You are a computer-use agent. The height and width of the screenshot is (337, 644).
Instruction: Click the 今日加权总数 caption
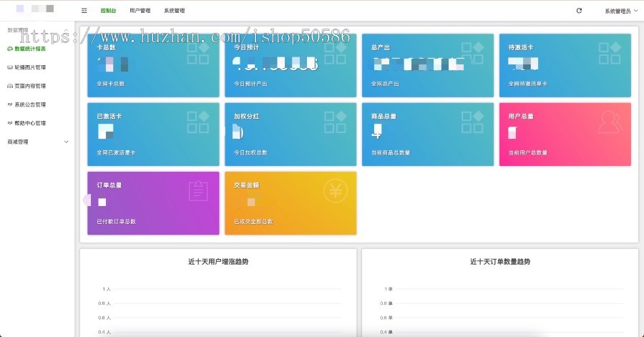coord(250,152)
